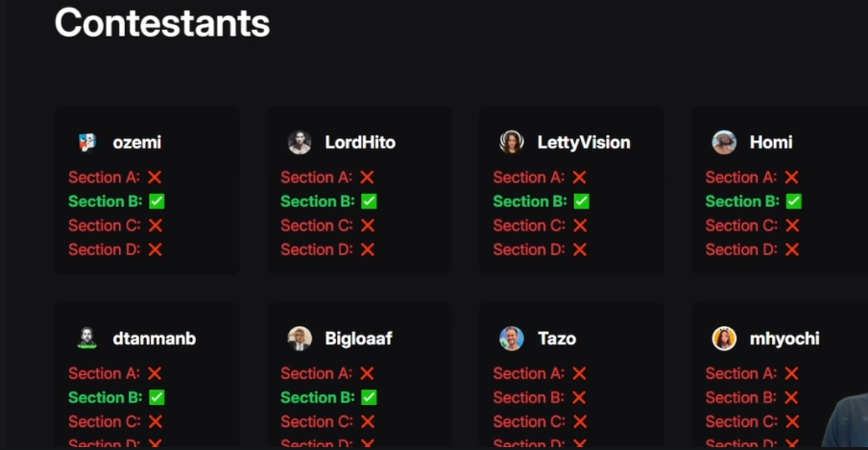The height and width of the screenshot is (450, 868).
Task: Click ozemi's avatar icon
Action: [x=86, y=142]
